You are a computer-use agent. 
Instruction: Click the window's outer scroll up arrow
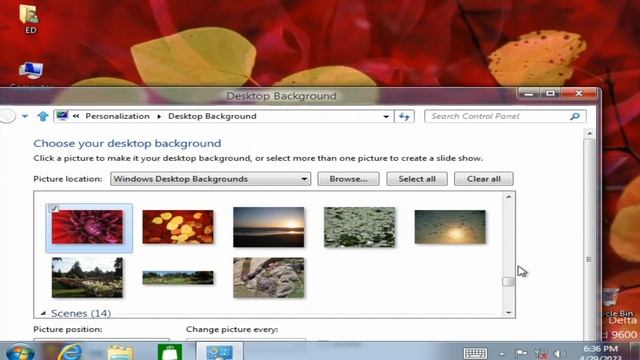coord(589,133)
